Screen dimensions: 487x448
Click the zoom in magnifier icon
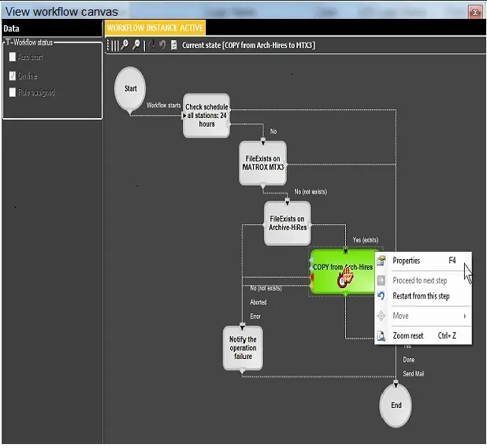point(125,46)
